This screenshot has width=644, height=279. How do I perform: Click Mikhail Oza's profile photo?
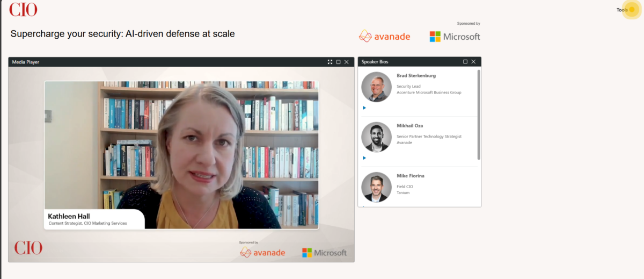[377, 137]
